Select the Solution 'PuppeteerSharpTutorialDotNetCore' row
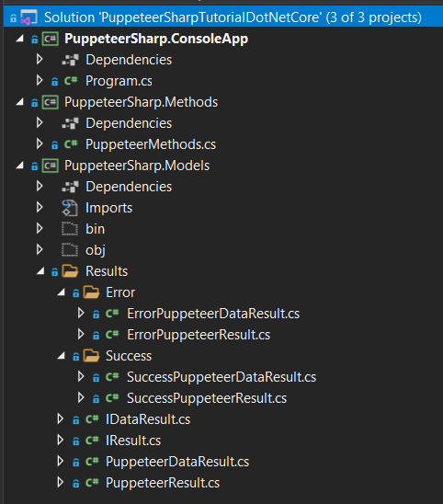 (223, 17)
